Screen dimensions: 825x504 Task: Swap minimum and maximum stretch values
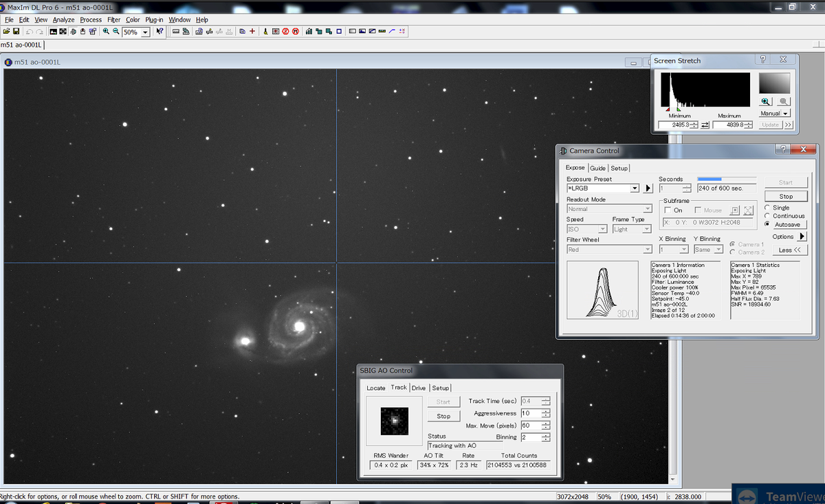(705, 124)
